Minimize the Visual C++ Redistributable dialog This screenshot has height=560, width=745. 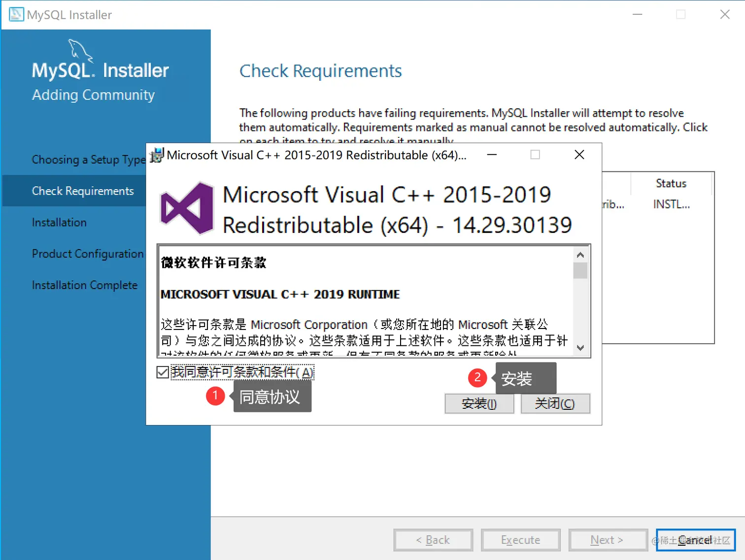click(492, 155)
